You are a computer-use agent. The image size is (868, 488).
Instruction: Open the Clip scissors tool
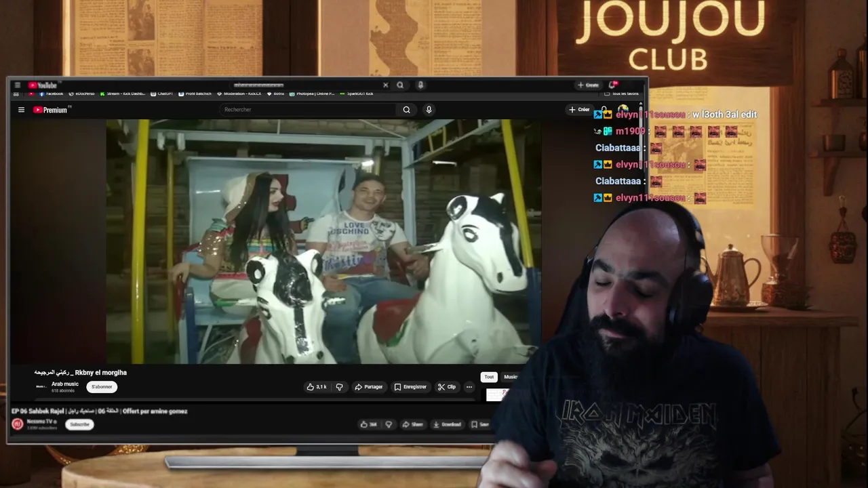tap(446, 387)
